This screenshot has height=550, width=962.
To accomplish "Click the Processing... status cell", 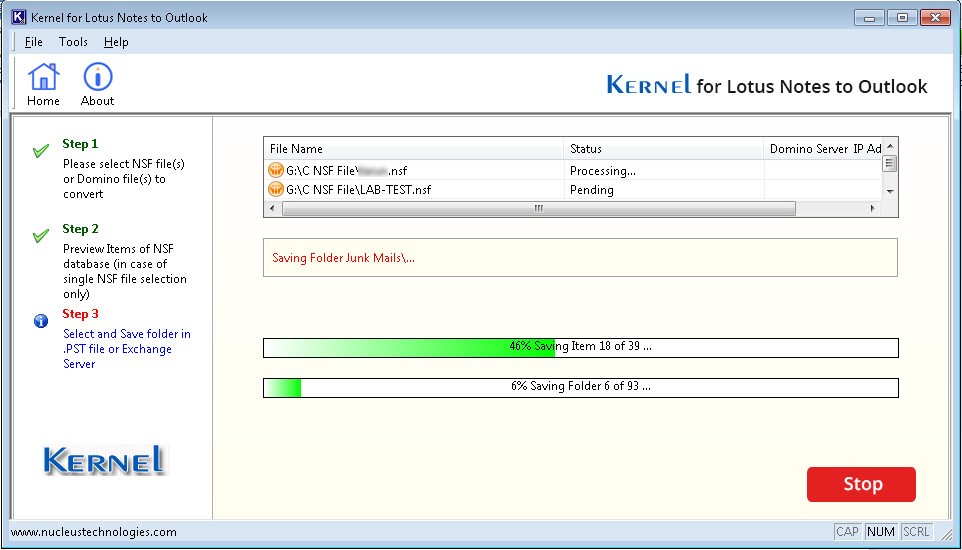I will tap(663, 171).
